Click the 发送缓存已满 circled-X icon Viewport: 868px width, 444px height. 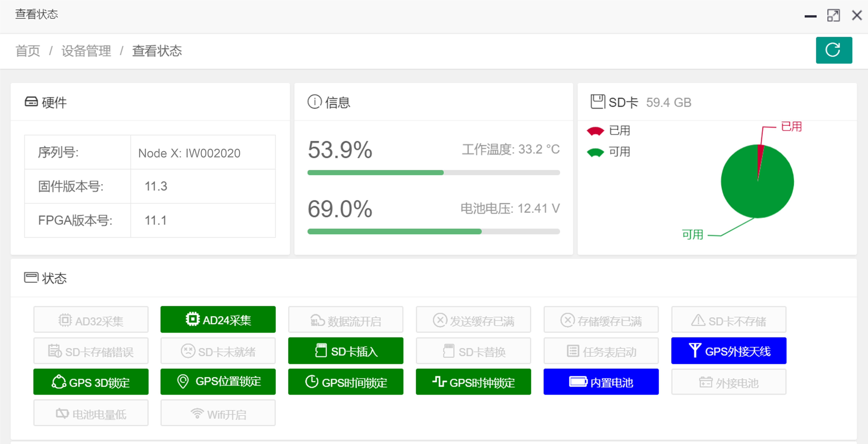[x=440, y=320]
